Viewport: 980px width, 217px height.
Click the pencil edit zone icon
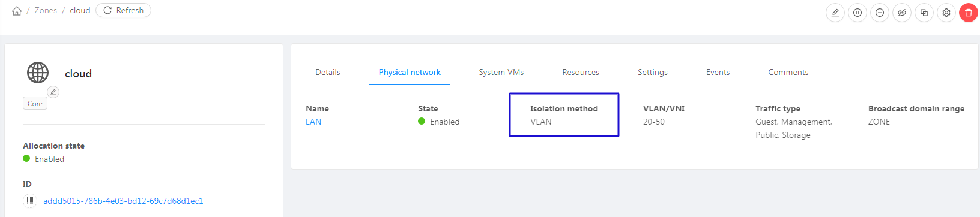click(835, 13)
